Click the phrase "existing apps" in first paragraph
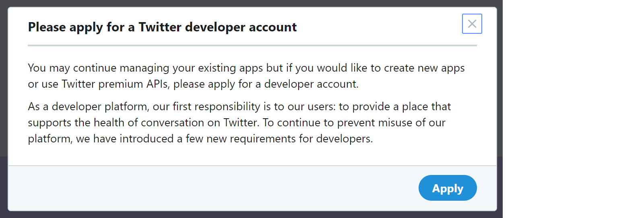Viewport: 644px width, 218px height. click(229, 68)
